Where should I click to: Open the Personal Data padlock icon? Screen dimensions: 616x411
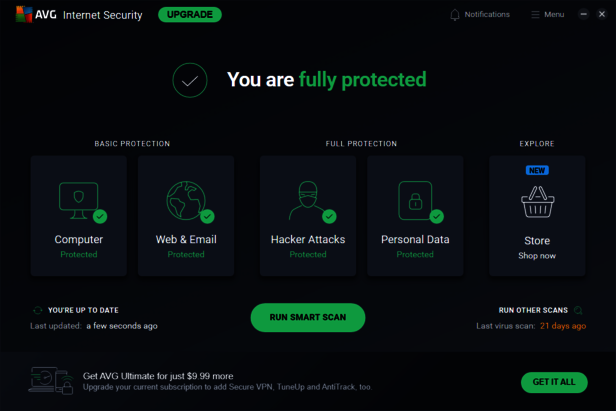(x=414, y=200)
